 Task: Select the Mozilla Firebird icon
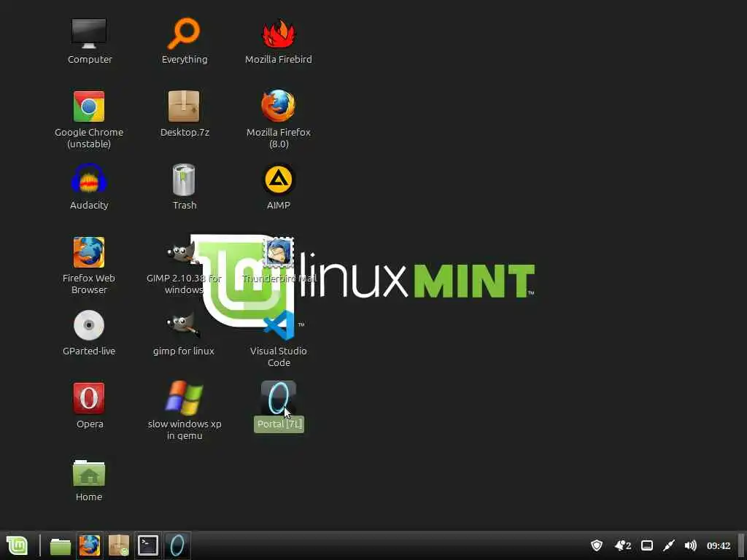[279, 34]
